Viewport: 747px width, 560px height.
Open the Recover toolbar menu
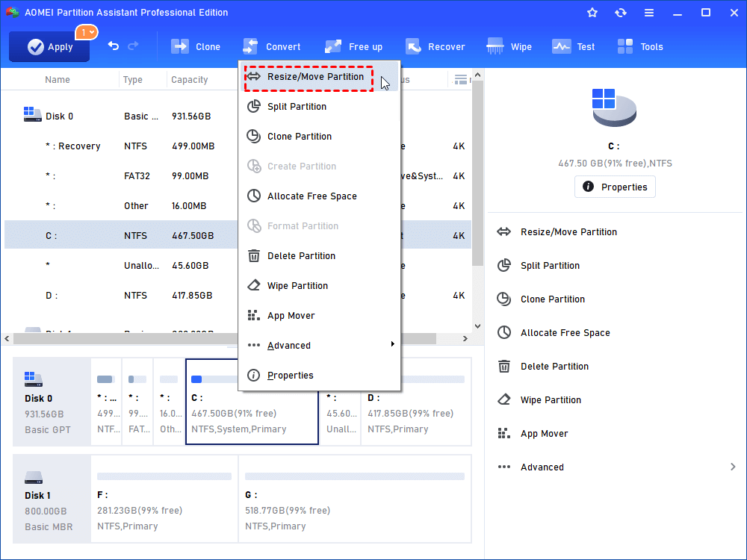[x=436, y=46]
